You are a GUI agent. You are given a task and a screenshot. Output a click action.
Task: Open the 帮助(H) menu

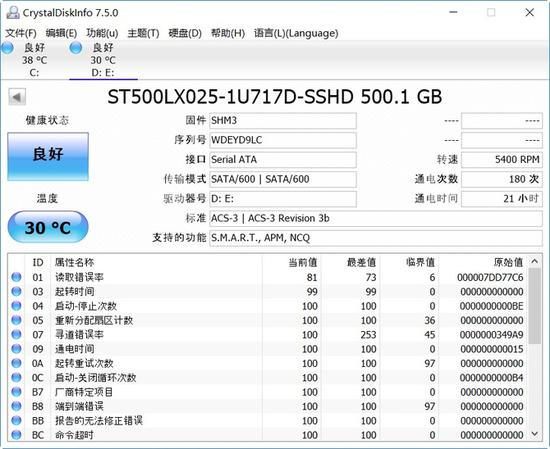tap(228, 33)
